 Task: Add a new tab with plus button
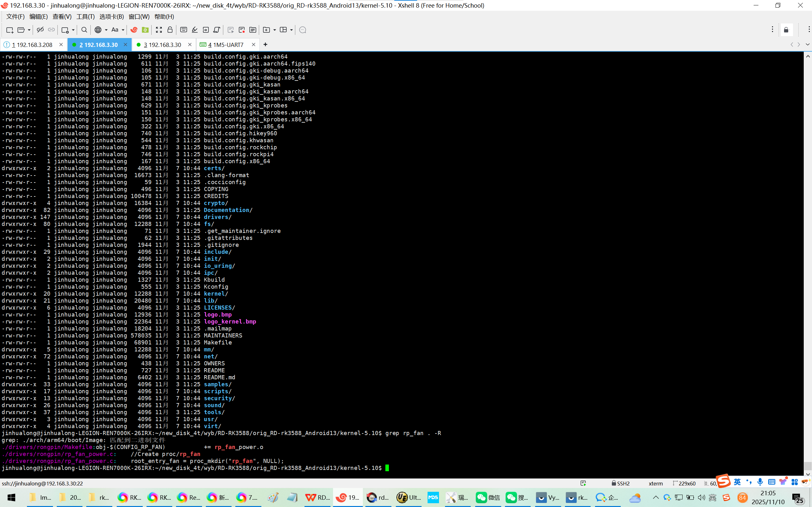(265, 45)
